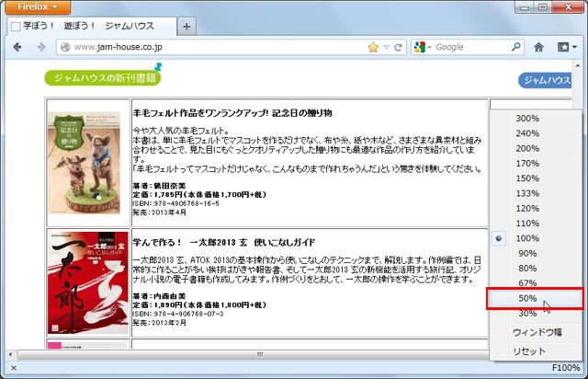Choose ウィンドウ幅 zoom option
Viewport: 588px width, 379px height.
tap(537, 332)
